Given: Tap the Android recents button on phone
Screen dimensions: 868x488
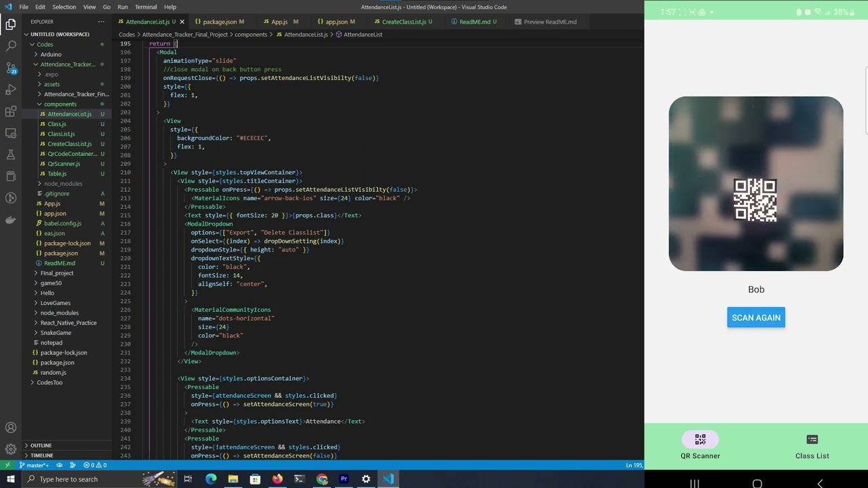Looking at the screenshot, I should click(x=694, y=483).
